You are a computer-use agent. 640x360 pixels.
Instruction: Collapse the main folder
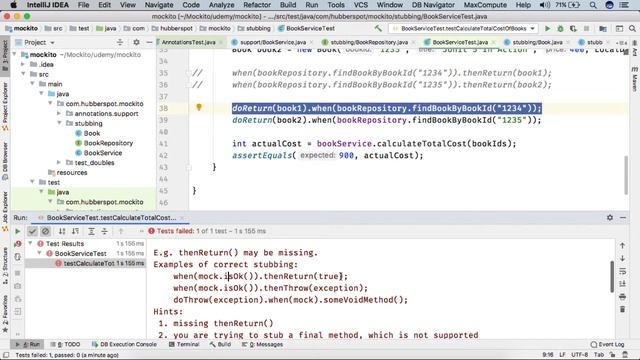click(x=32, y=84)
